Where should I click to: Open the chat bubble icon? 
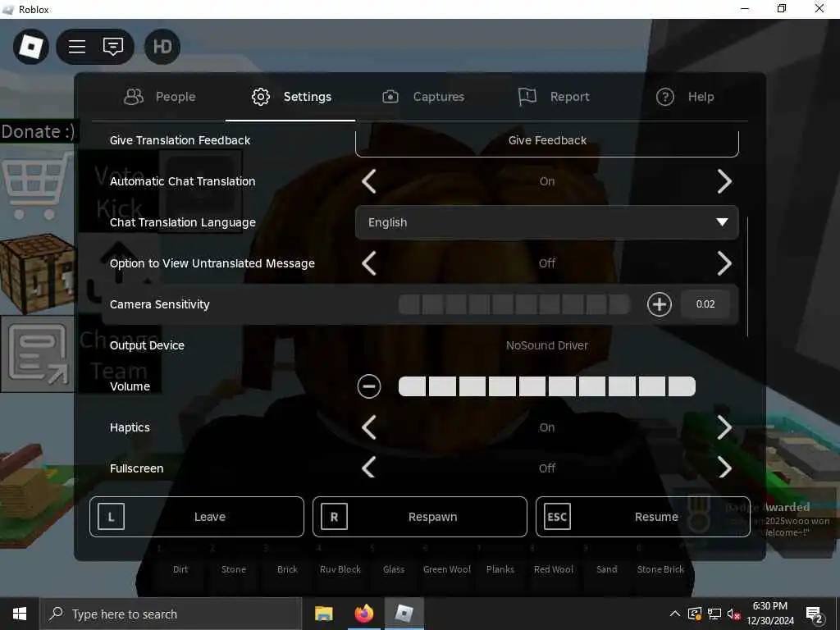click(113, 47)
